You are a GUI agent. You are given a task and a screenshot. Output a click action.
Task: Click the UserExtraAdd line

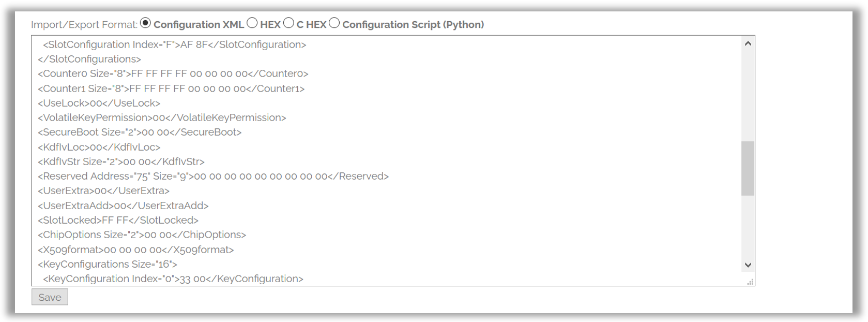tap(123, 206)
